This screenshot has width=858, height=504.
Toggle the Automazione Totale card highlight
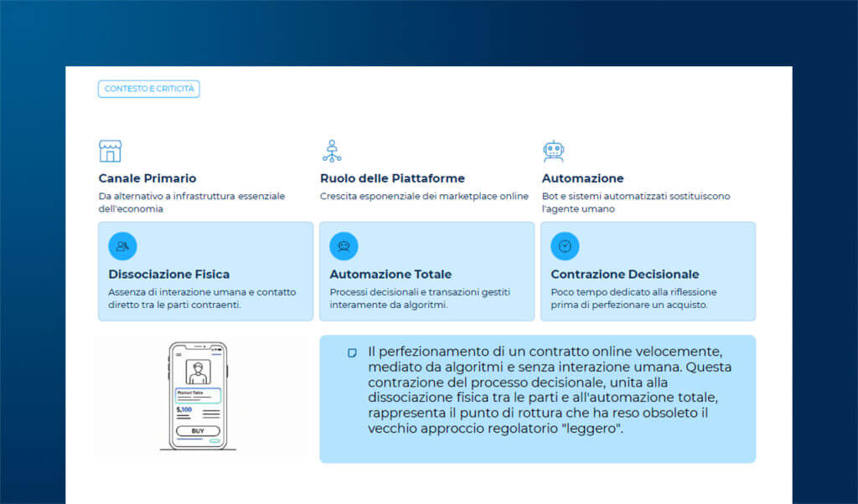pos(427,271)
